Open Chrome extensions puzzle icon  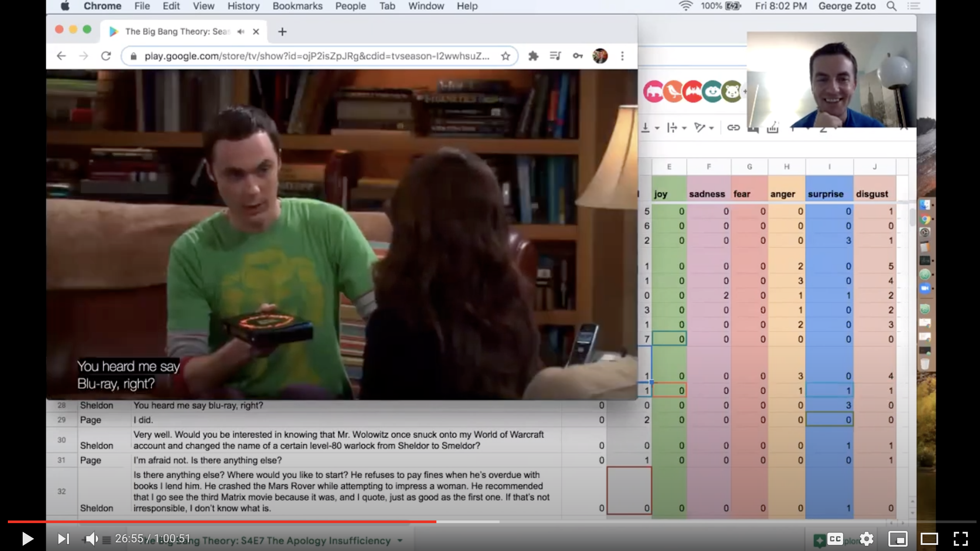coord(533,56)
